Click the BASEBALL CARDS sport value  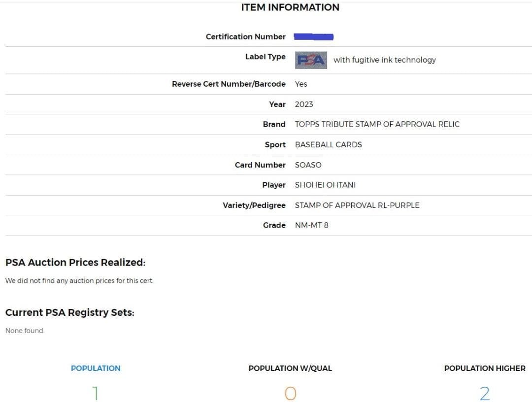328,144
